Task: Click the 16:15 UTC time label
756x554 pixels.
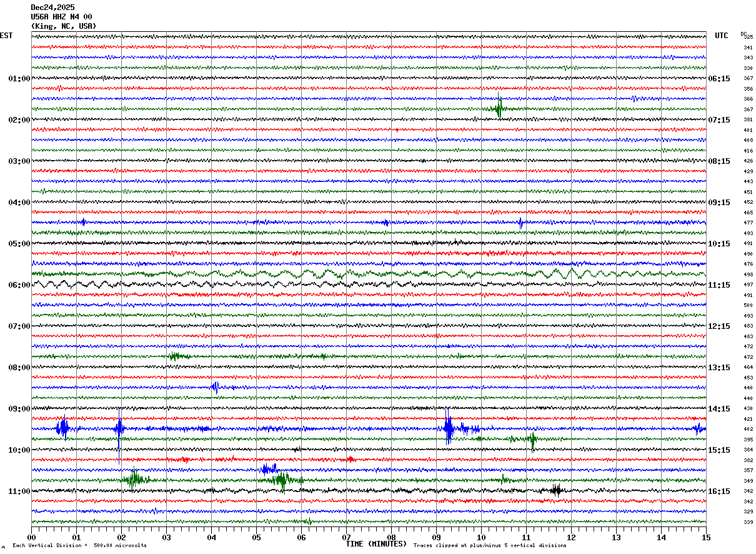Action: pyautogui.click(x=719, y=491)
